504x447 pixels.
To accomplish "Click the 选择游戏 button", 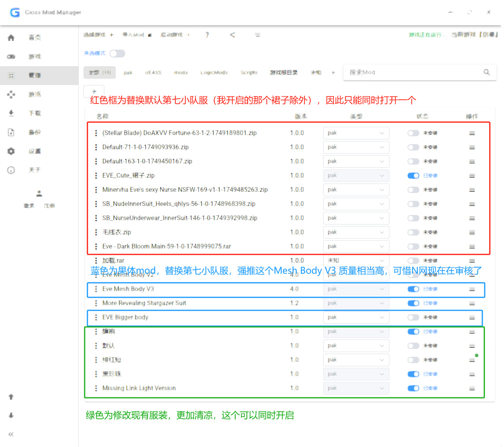I will [x=98, y=35].
